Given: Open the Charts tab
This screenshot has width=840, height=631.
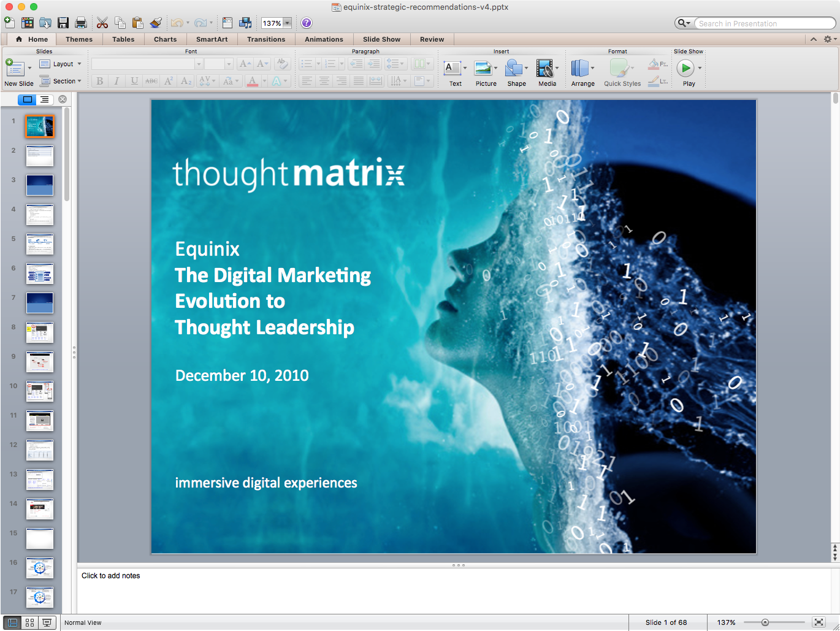Looking at the screenshot, I should click(x=165, y=39).
